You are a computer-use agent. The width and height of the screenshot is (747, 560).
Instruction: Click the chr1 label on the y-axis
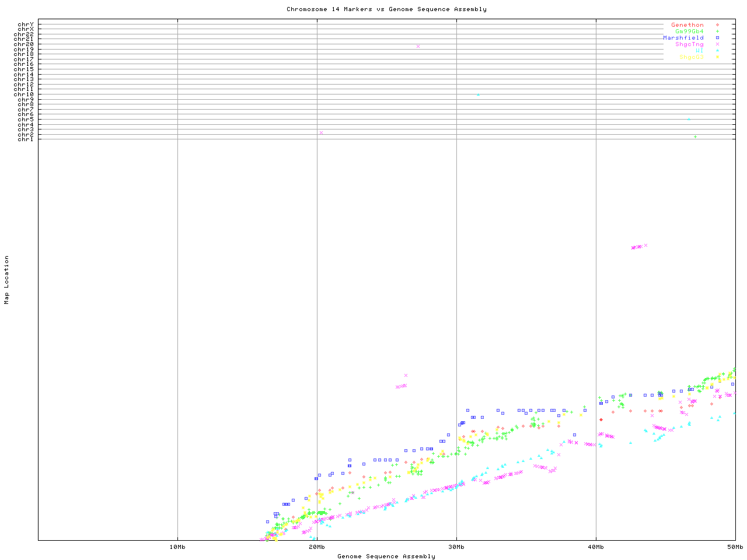(x=25, y=139)
